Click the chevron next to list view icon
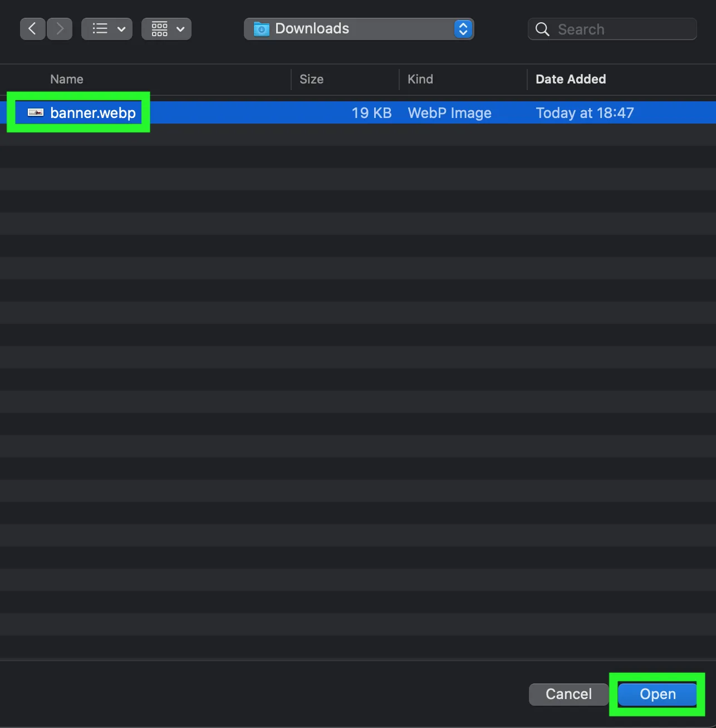 pos(121,29)
